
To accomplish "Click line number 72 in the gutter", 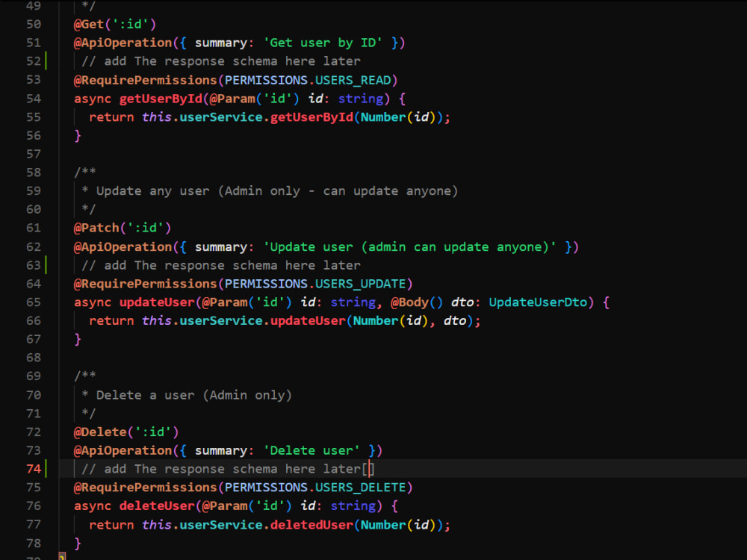I will click(34, 432).
